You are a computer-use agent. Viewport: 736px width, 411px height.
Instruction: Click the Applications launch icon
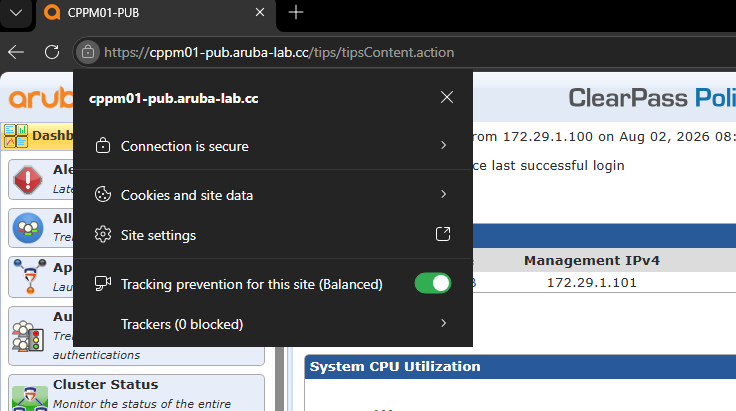tap(30, 276)
